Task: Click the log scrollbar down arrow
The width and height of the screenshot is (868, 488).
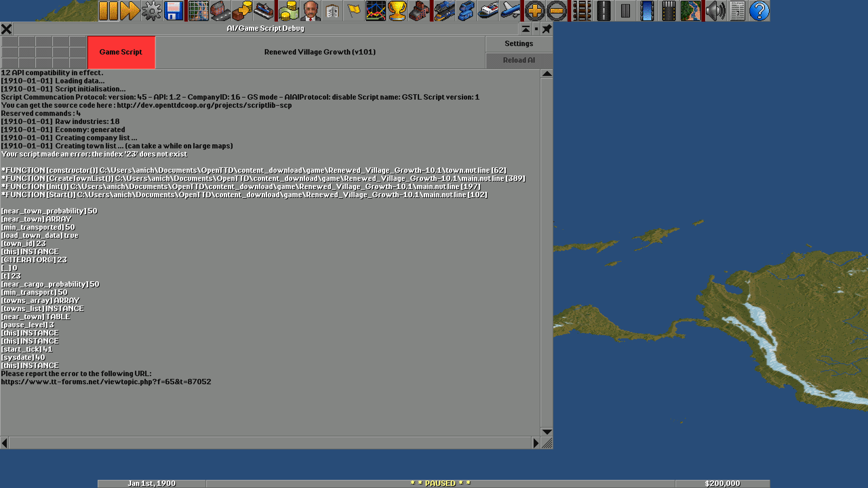Action: pos(547,432)
